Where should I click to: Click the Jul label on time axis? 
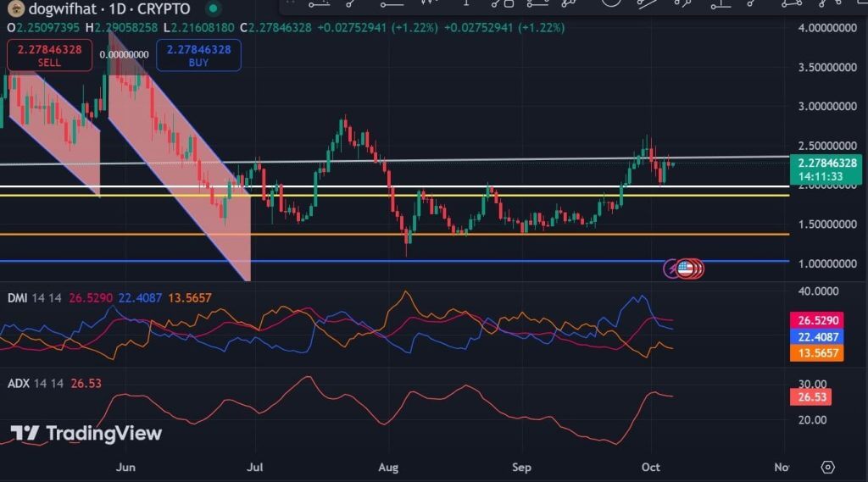(254, 467)
